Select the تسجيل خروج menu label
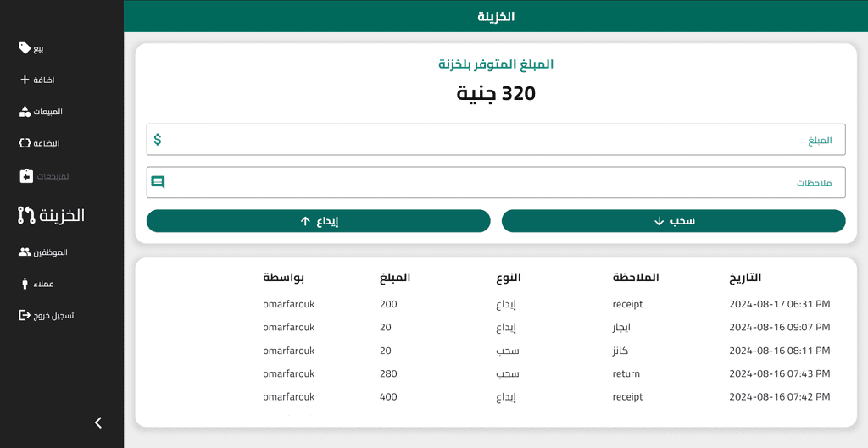The image size is (868, 448). pos(53,316)
